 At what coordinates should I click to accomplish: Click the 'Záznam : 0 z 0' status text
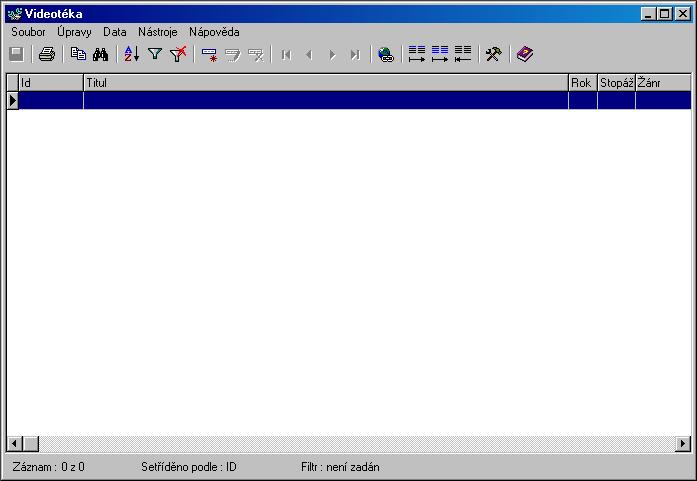tap(48, 467)
